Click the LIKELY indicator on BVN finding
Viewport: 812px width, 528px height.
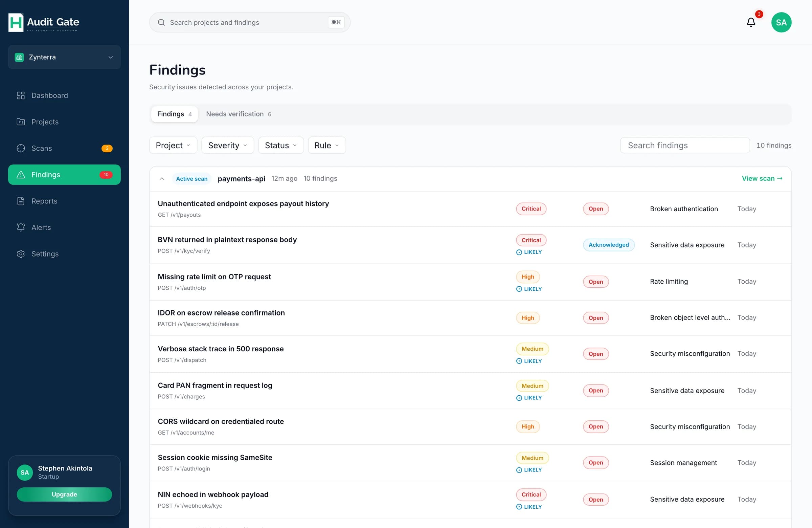click(529, 252)
